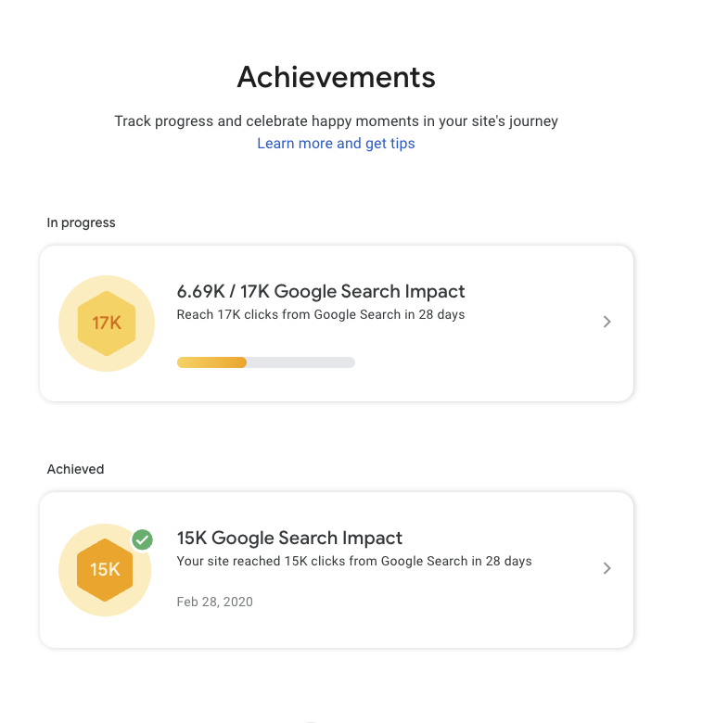Select 6.69K / 17K Google Search Impact title
This screenshot has width=728, height=723.
tap(321, 291)
